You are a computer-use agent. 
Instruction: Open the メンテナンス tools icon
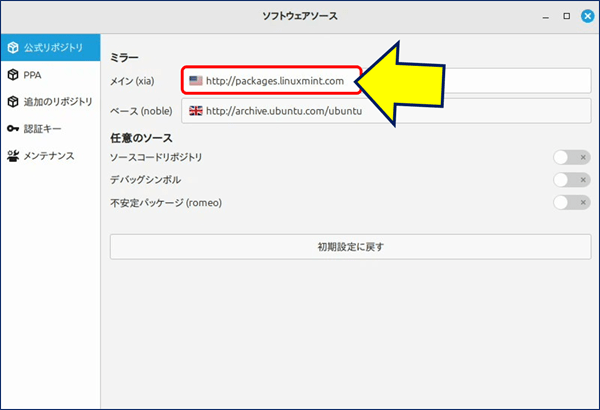pos(13,156)
